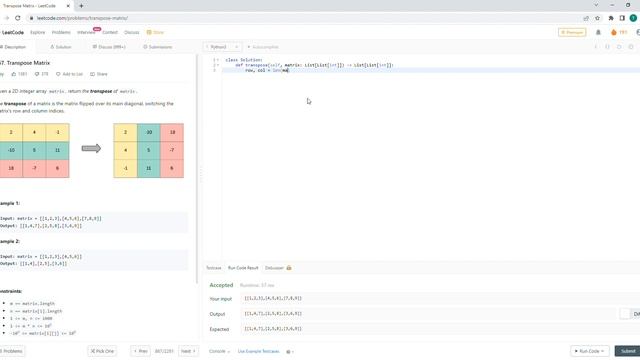Click the transposed matrix illustration

coord(149,151)
